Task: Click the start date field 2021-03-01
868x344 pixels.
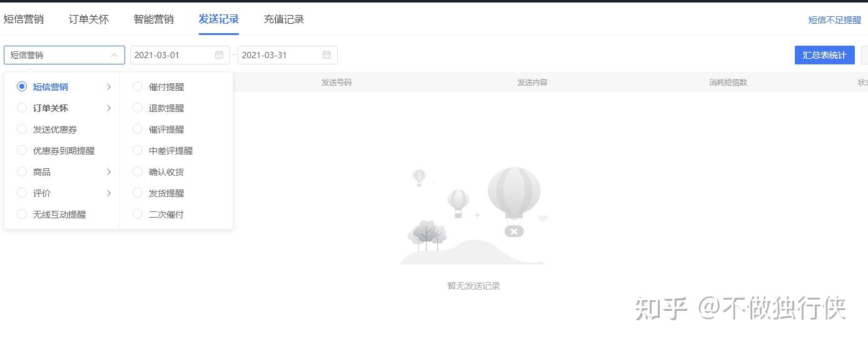Action: click(x=180, y=55)
